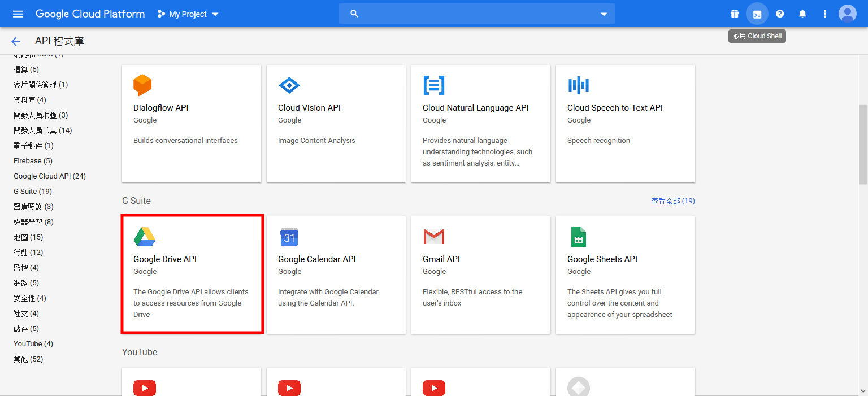Image resolution: width=868 pixels, height=396 pixels.
Task: Click 'Builds conversational interfaces' text
Action: pyautogui.click(x=185, y=141)
